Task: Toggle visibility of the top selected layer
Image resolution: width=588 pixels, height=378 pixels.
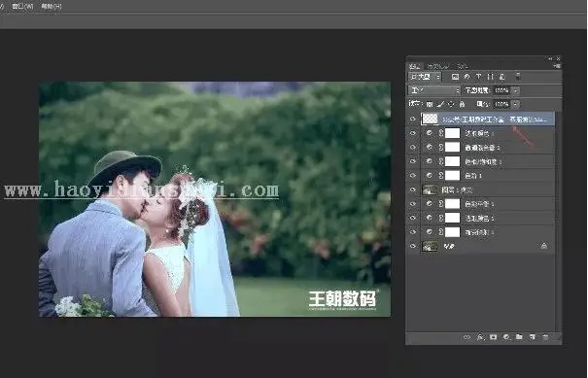Action: (413, 120)
